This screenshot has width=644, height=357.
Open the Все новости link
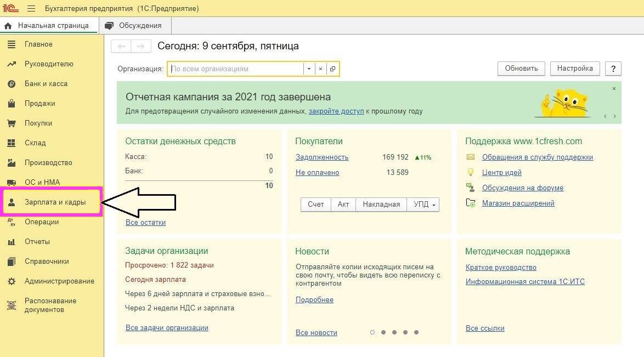(317, 333)
